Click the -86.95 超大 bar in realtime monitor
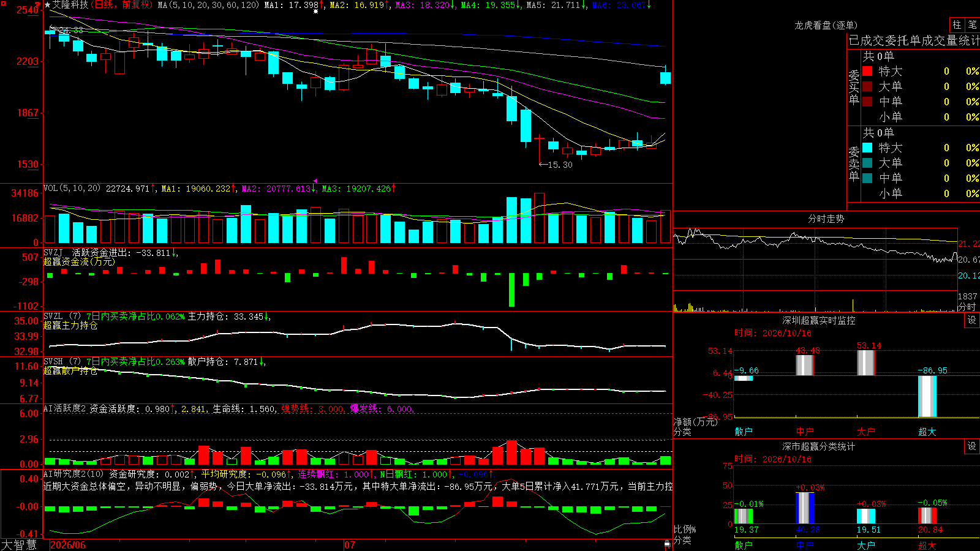 tap(927, 396)
